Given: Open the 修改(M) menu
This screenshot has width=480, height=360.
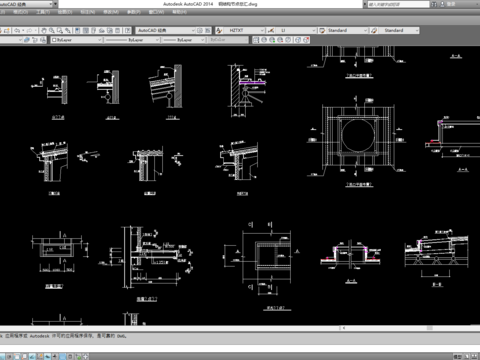Looking at the screenshot, I should click(111, 12).
